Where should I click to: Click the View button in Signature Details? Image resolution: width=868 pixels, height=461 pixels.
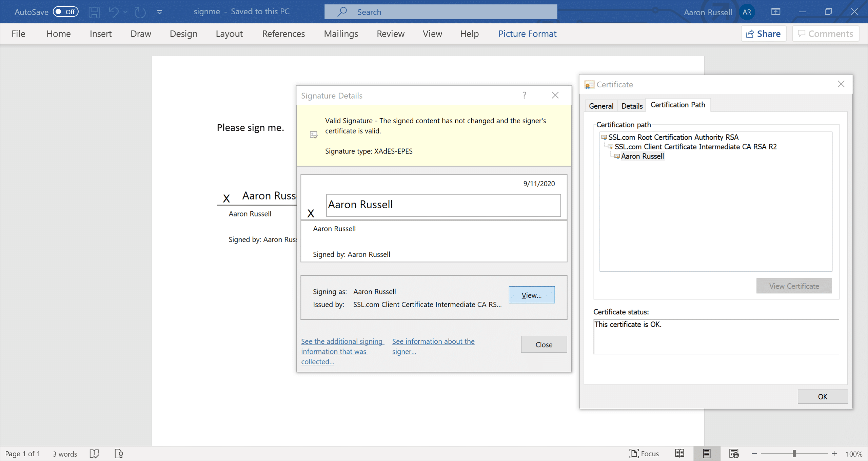click(x=531, y=295)
